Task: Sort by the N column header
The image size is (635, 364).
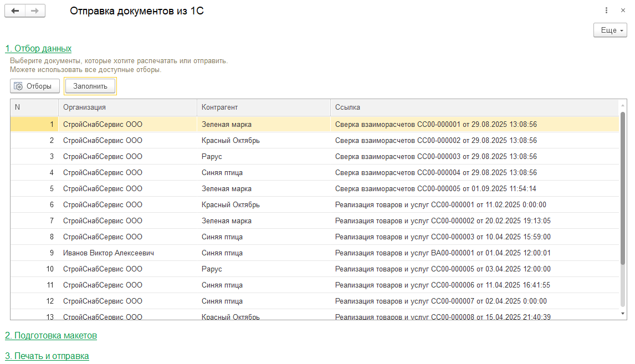Action: coord(34,107)
